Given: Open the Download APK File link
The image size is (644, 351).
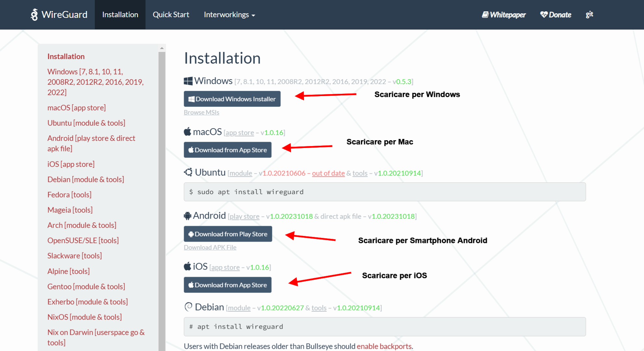Looking at the screenshot, I should tap(210, 247).
